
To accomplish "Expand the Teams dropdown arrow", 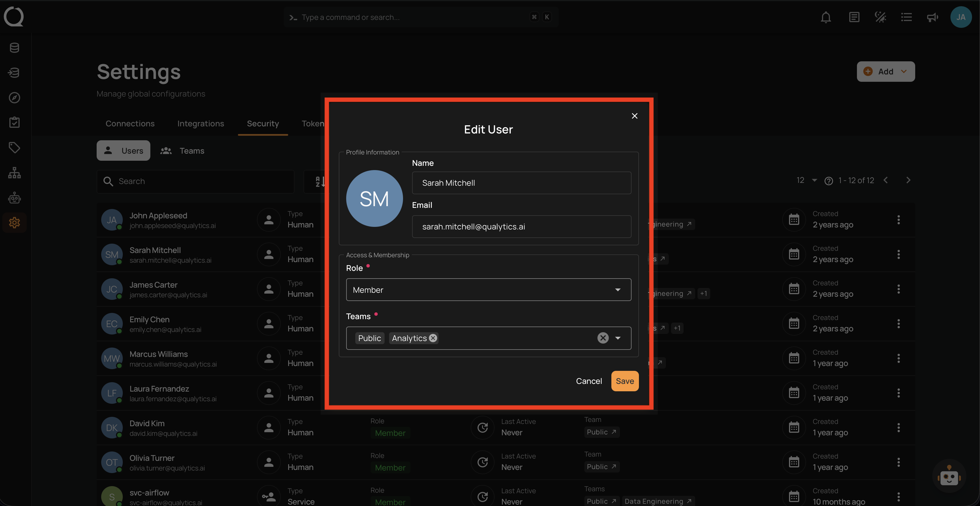I will (618, 338).
